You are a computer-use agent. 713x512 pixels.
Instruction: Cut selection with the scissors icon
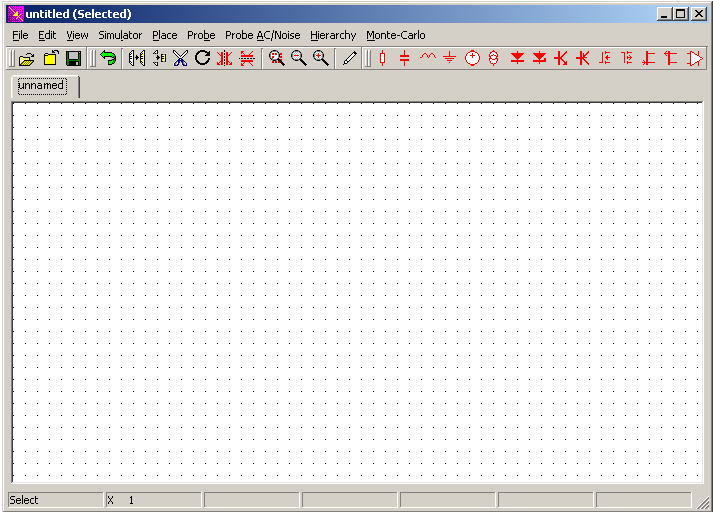click(x=181, y=59)
